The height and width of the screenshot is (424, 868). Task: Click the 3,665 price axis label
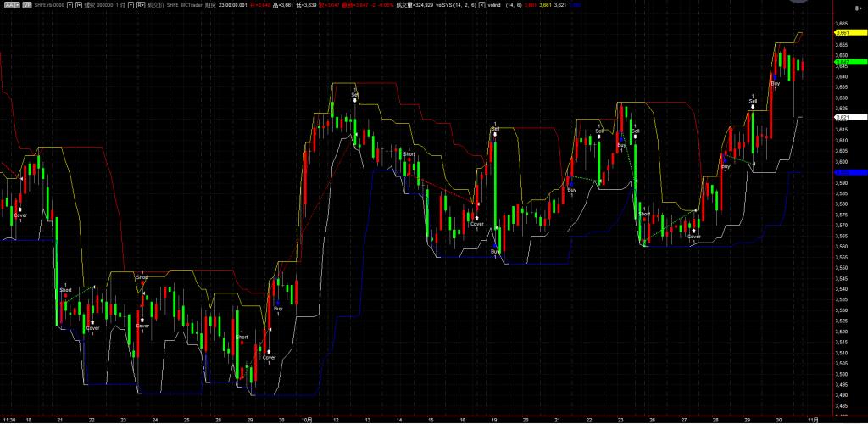(x=842, y=25)
